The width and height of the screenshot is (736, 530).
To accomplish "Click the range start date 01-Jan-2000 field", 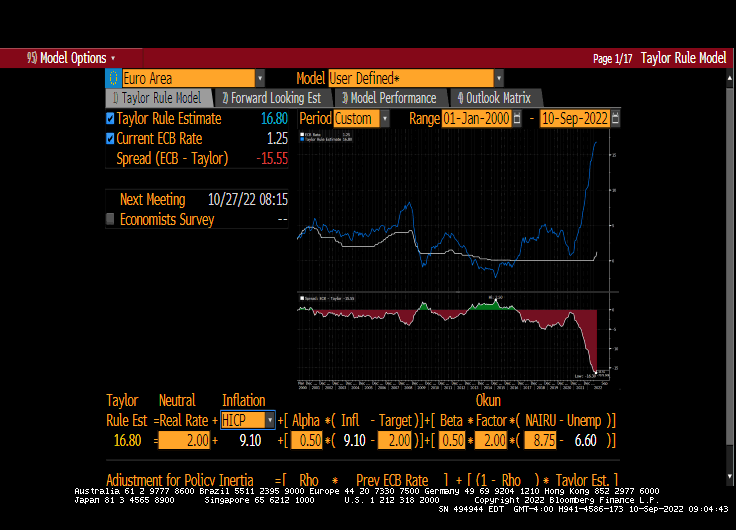I will [476, 119].
